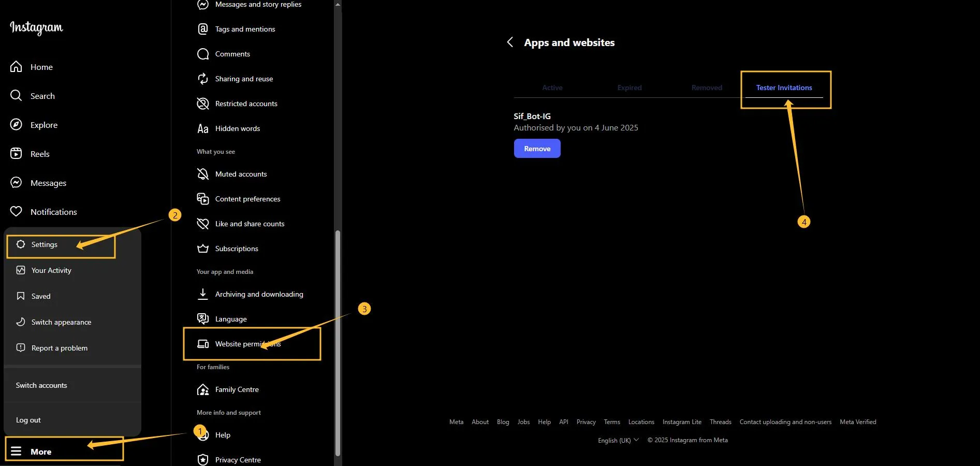Select the Expired tab
This screenshot has height=466, width=980.
tap(629, 88)
